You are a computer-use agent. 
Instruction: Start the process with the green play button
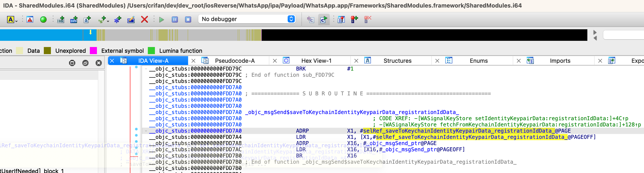pos(162,19)
